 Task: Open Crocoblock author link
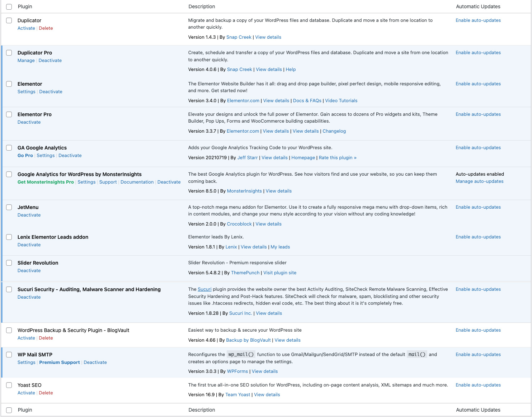tap(239, 224)
